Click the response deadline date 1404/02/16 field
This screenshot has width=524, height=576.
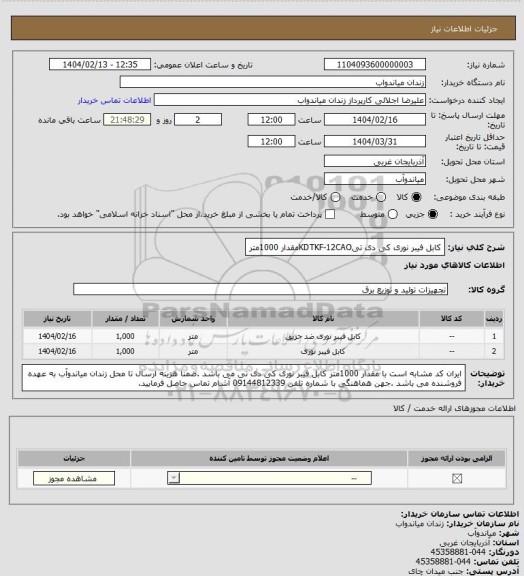[375, 120]
